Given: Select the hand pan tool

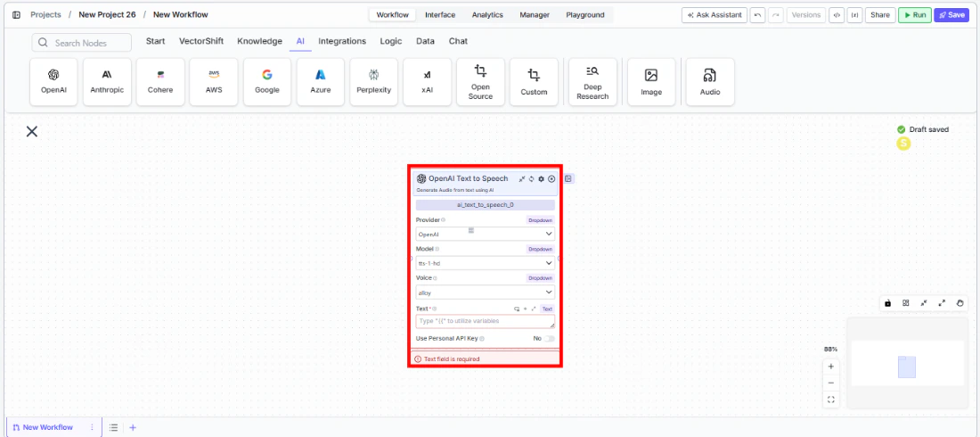Looking at the screenshot, I should (x=960, y=303).
